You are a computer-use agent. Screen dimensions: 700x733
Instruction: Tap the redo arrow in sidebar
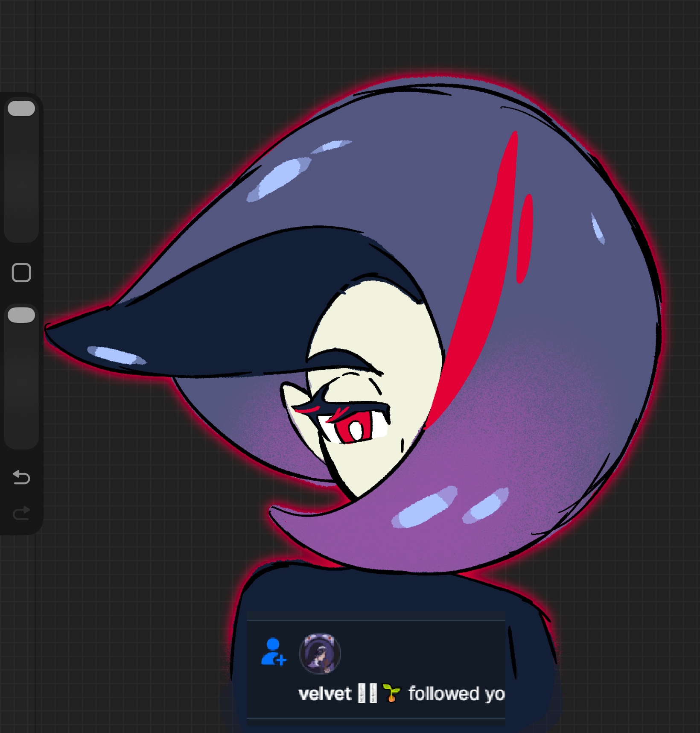[x=21, y=513]
